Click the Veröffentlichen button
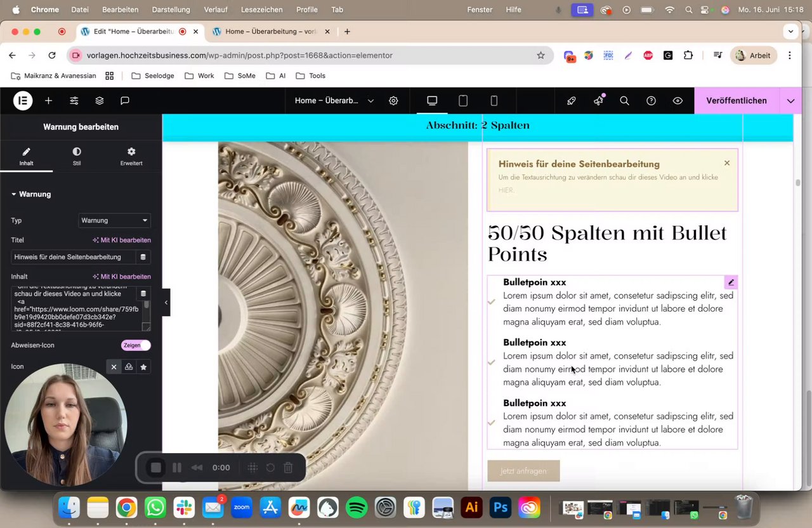Screen dimensions: 812x528 (x=737, y=100)
